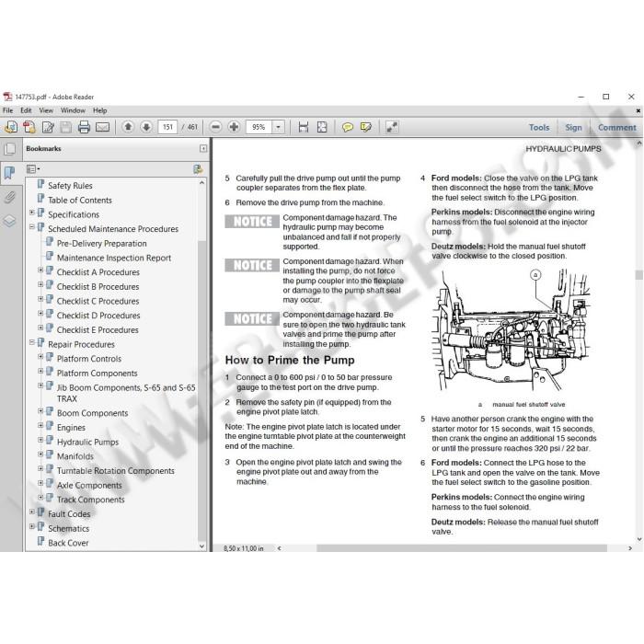Image resolution: width=644 pixels, height=644 pixels.
Task: Close the document with the small X
Action: [x=638, y=110]
